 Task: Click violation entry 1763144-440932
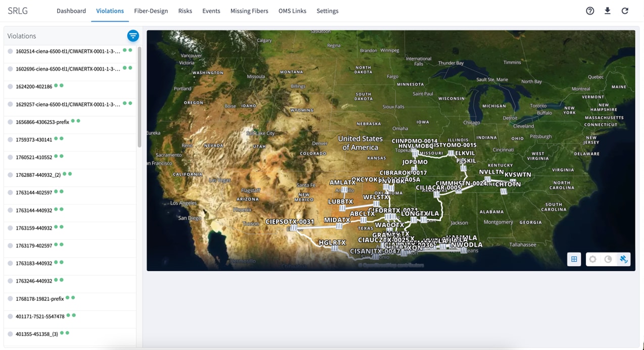click(x=70, y=211)
